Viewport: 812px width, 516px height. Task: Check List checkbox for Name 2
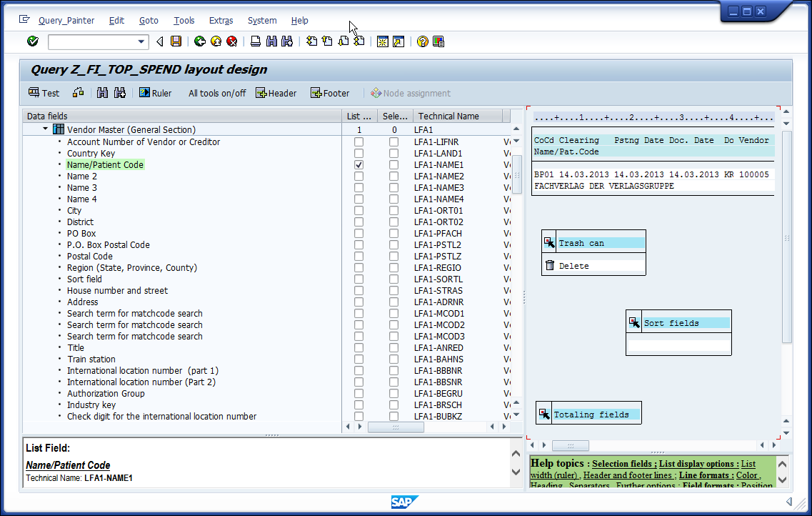pyautogui.click(x=359, y=176)
